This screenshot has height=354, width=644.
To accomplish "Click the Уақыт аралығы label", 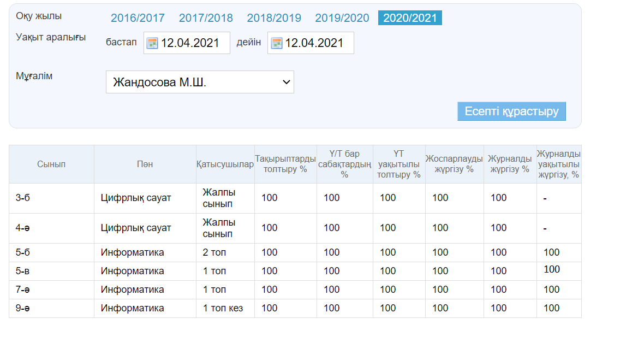I will 51,37.
